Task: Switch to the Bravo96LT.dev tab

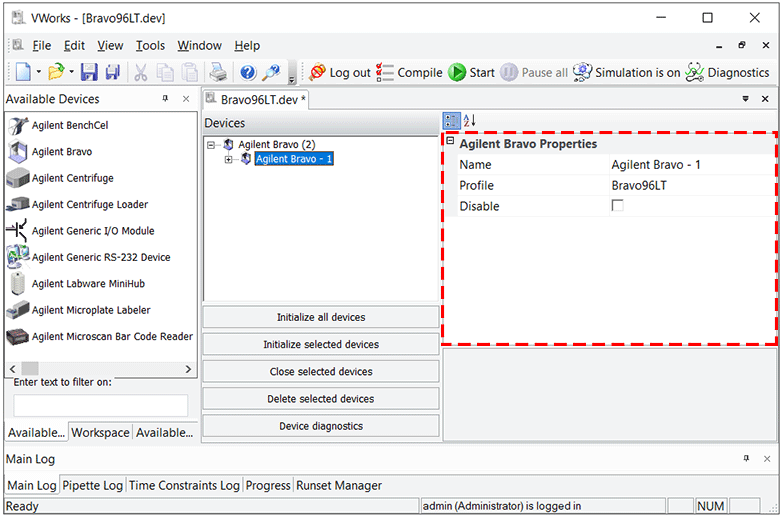Action: (x=255, y=99)
